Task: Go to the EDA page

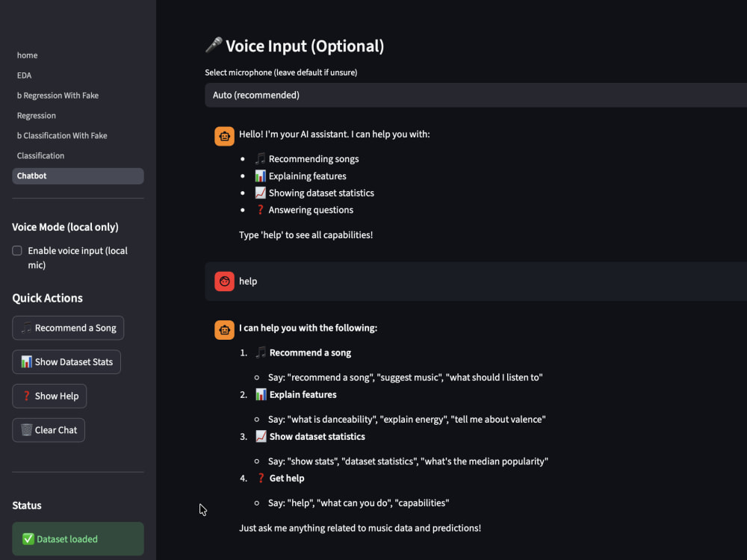Action: pyautogui.click(x=25, y=75)
